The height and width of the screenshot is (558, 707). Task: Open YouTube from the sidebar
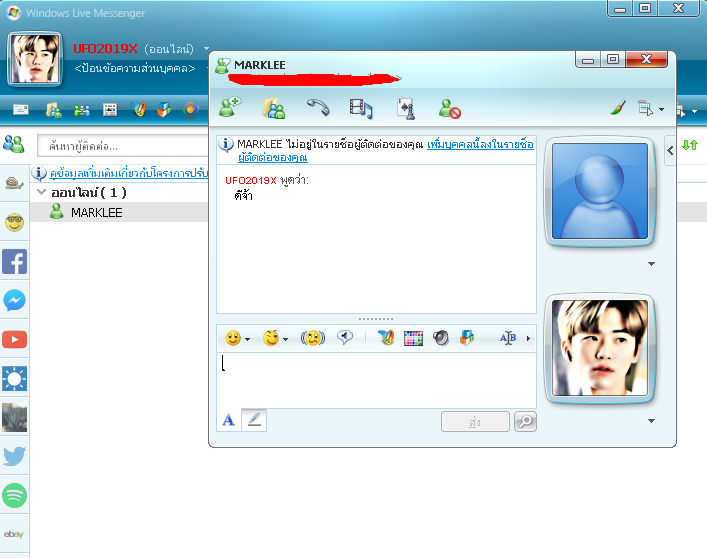click(14, 339)
